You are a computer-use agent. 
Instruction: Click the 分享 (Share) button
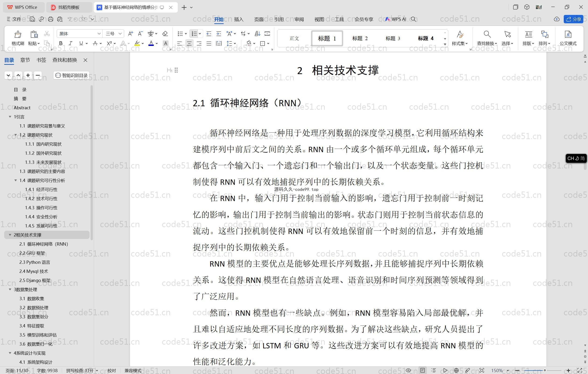click(x=573, y=19)
